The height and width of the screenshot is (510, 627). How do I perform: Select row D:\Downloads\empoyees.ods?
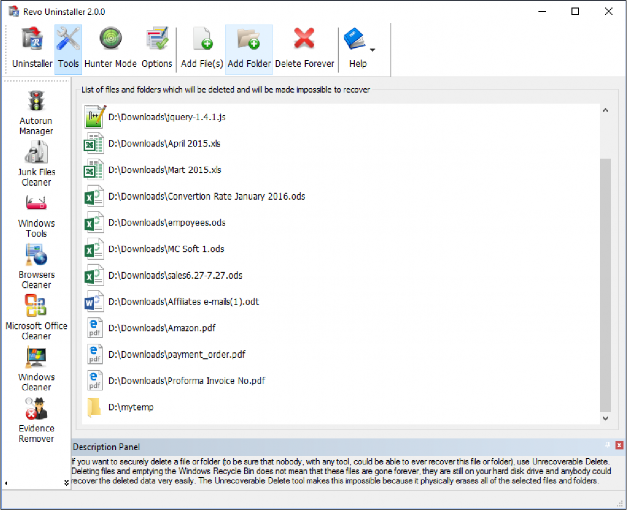tap(341, 223)
